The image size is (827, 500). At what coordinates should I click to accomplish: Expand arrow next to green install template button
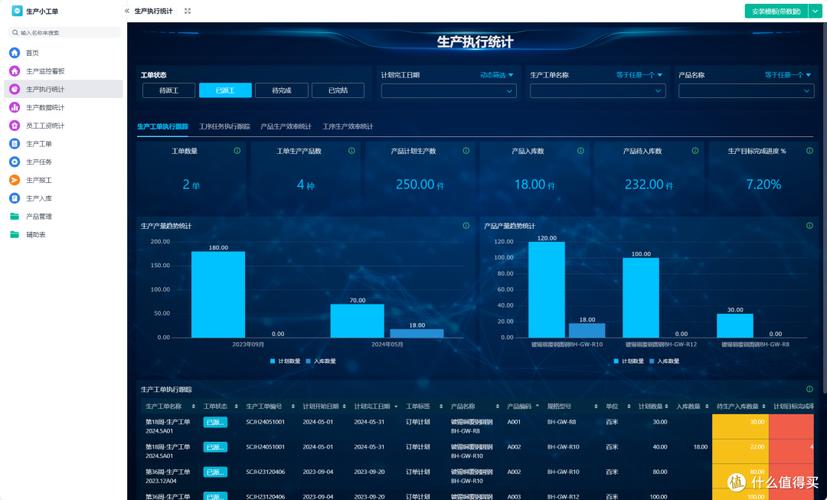point(815,11)
